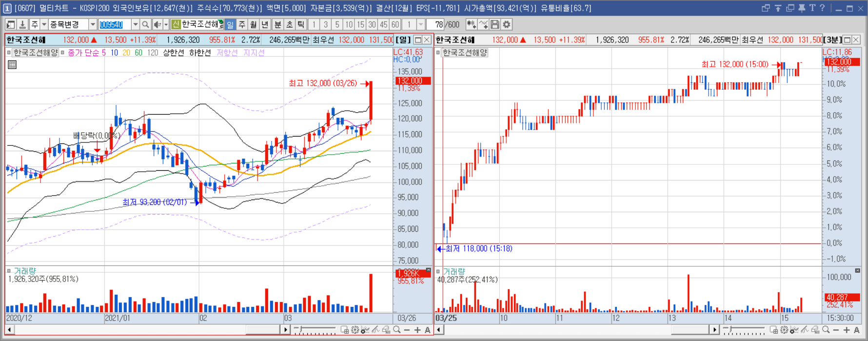Click the 지지선 legend label
Screen dimensions: 868x341
point(254,53)
